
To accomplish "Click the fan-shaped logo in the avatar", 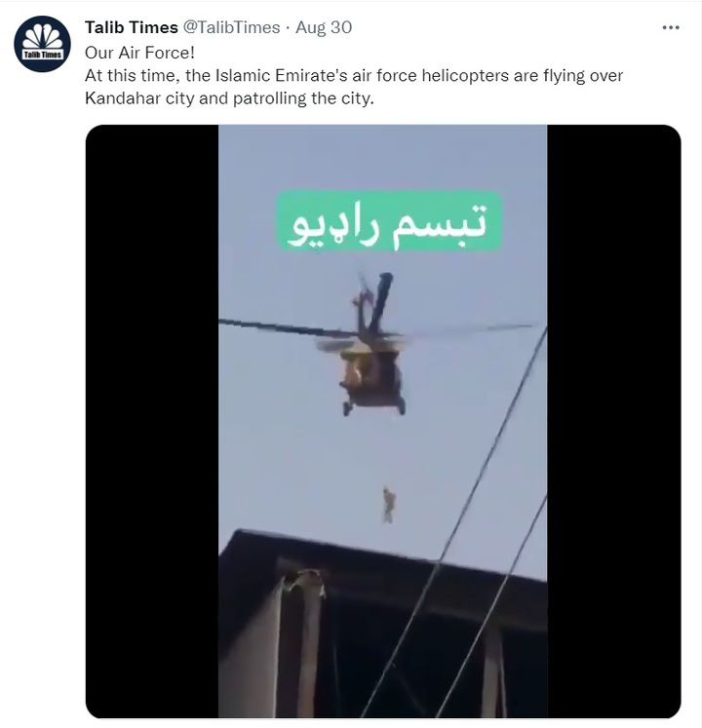I will pyautogui.click(x=42, y=36).
